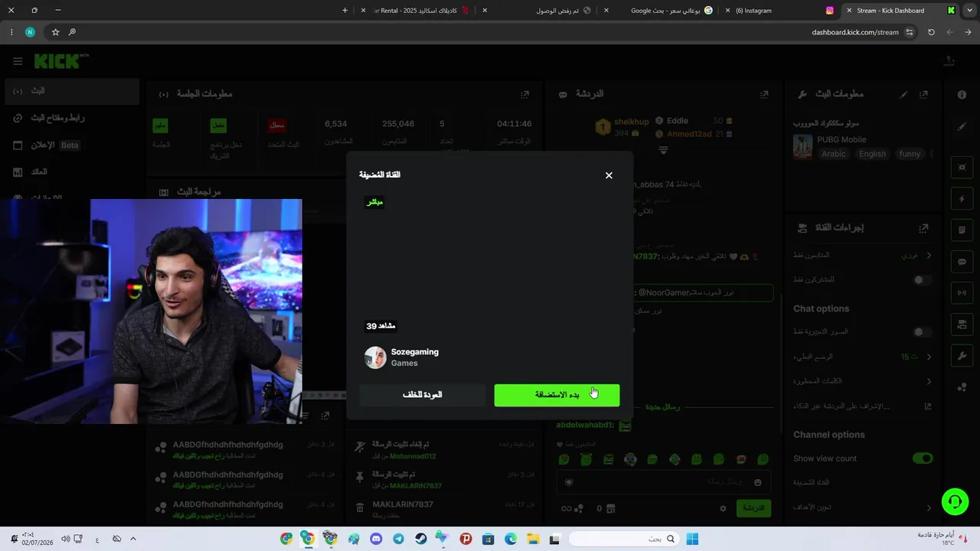The width and height of the screenshot is (980, 551).
Task: Open emoji picker in chat message box
Action: pyautogui.click(x=758, y=482)
